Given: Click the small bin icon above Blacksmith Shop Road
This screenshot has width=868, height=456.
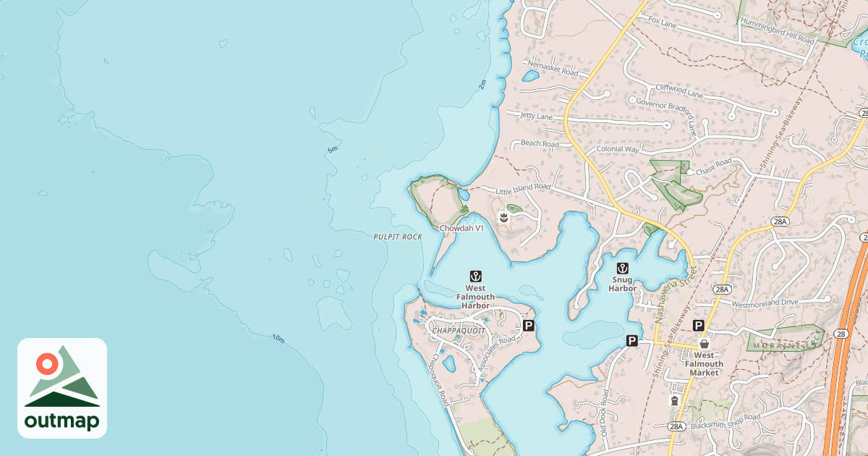Looking at the screenshot, I should click(x=675, y=400).
